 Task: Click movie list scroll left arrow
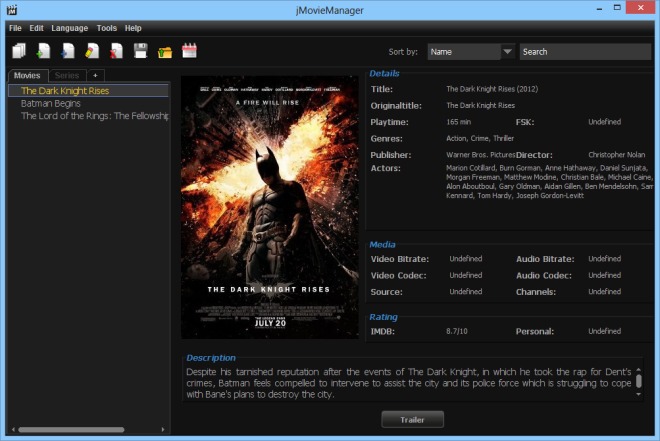pos(13,430)
